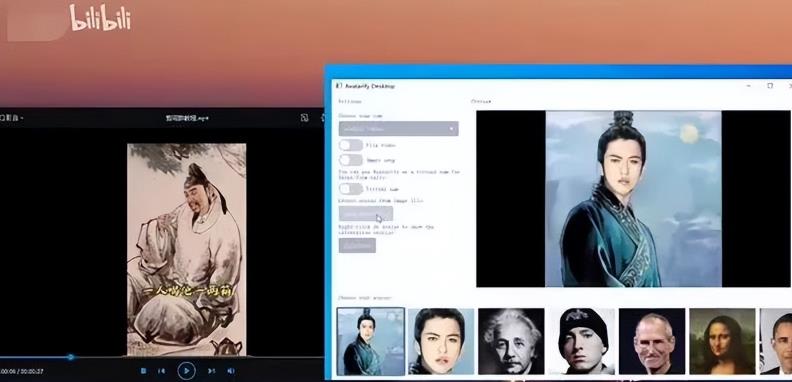Screen dimensions: 792x382
Task: Seek using the video progress bar handle
Action: click(71, 357)
